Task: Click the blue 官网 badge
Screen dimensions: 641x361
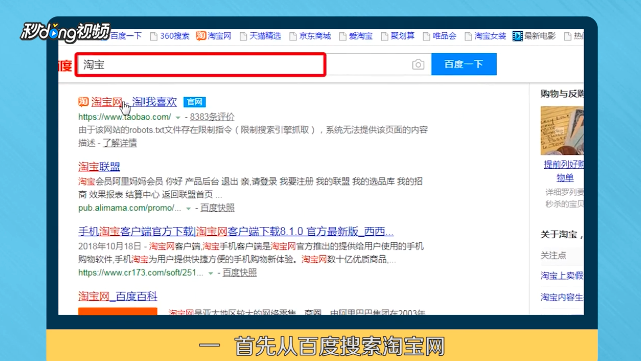Action: [x=195, y=102]
